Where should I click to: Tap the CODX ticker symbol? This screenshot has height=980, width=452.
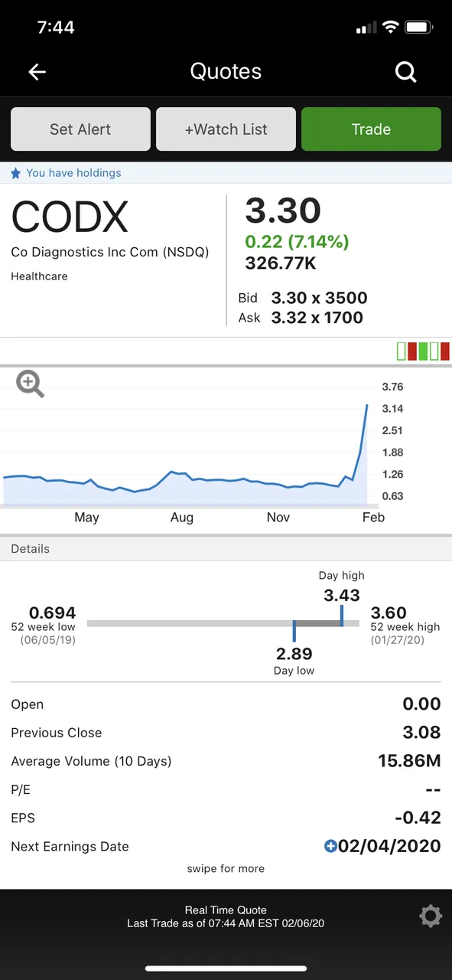(70, 217)
